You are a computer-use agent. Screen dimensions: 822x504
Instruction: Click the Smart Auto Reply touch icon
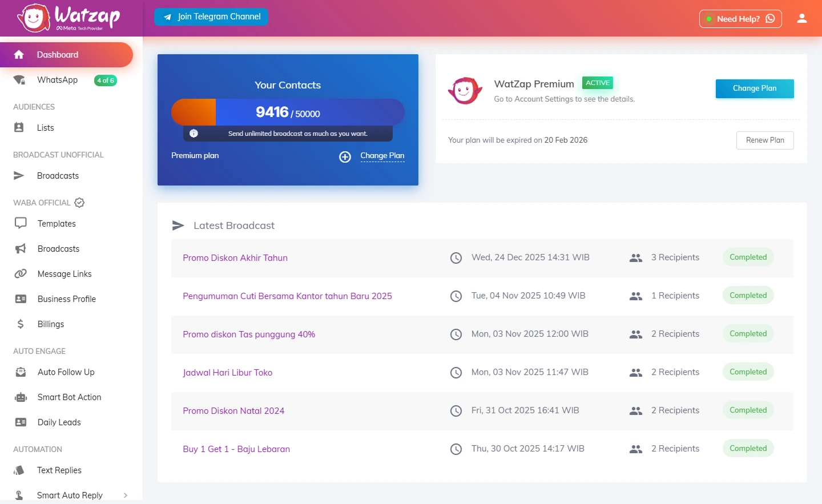pos(19,495)
